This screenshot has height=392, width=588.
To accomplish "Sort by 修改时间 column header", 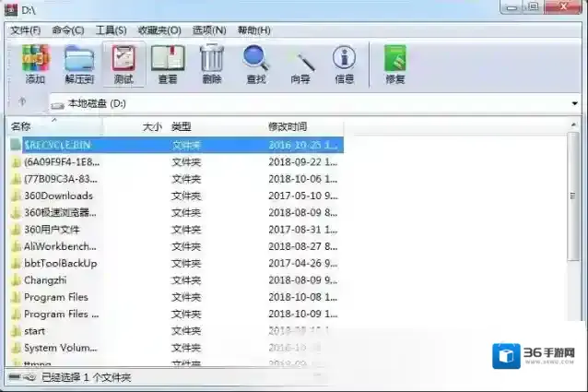I will point(304,126).
